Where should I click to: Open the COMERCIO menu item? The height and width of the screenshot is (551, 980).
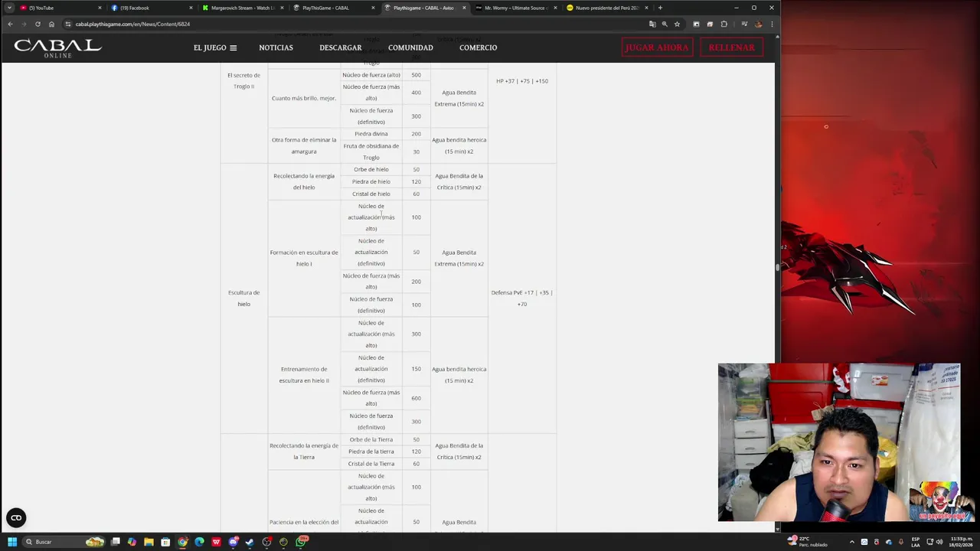(478, 47)
